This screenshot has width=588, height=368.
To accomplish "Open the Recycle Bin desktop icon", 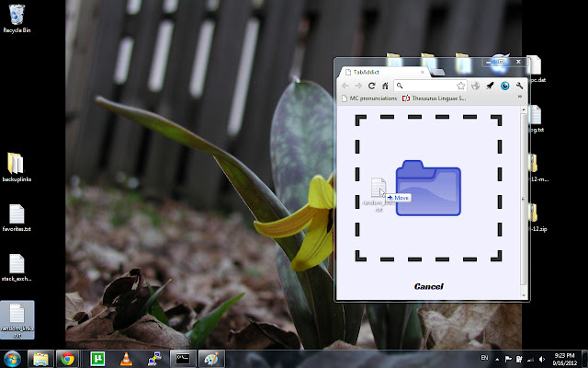I will point(17,18).
